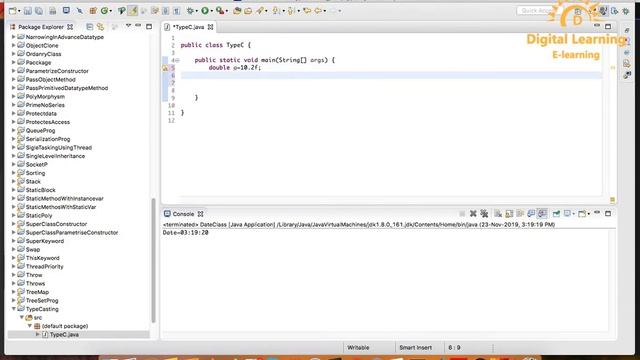640x360 pixels.
Task: Click Remove Launch X icon in Console
Action: pos(473,213)
